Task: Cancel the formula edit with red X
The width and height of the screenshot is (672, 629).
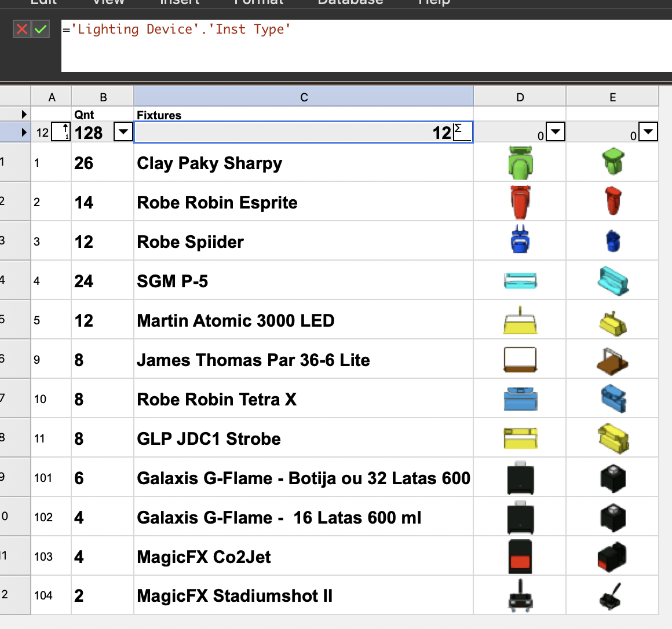Action: pyautogui.click(x=22, y=29)
